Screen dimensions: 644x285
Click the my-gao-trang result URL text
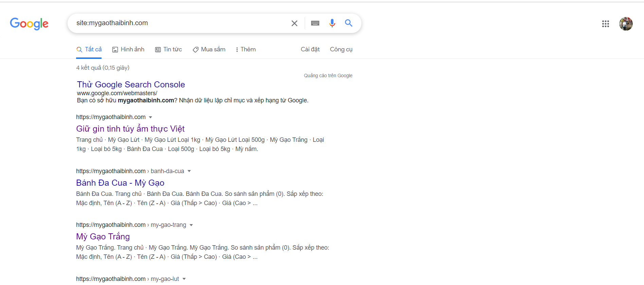click(x=131, y=225)
